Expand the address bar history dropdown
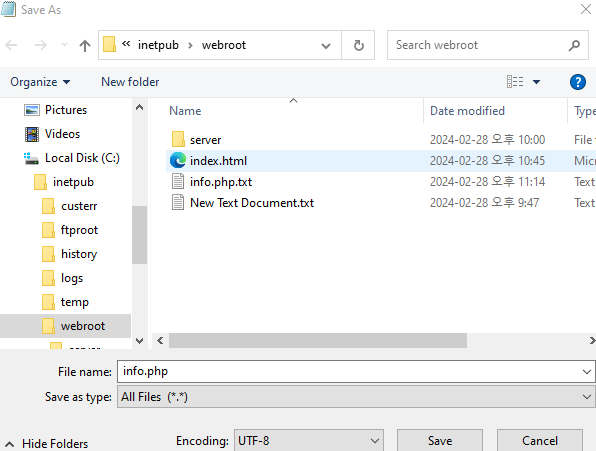This screenshot has width=596, height=451. coord(326,46)
